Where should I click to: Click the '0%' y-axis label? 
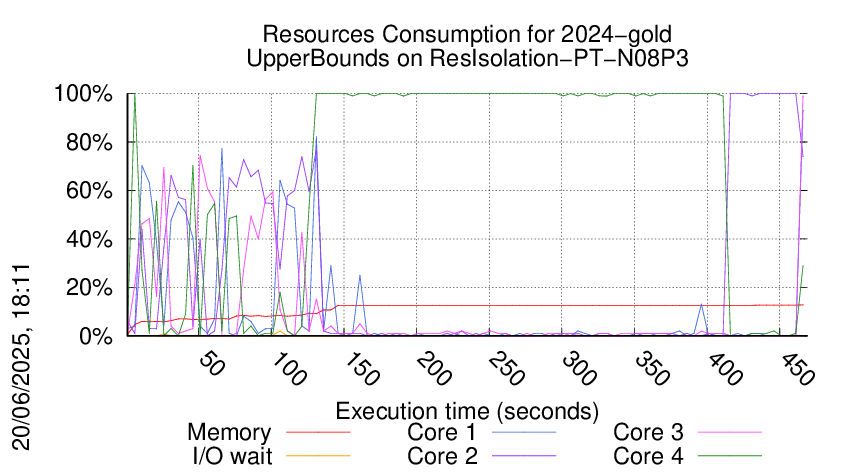(x=96, y=336)
